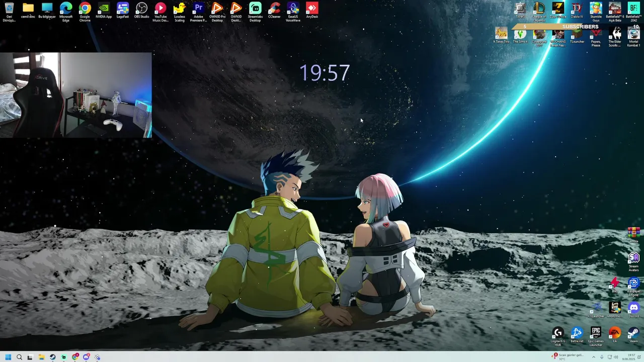Launch TLauncher Minecraft icon
The width and height of the screenshot is (644, 362).
(x=577, y=36)
